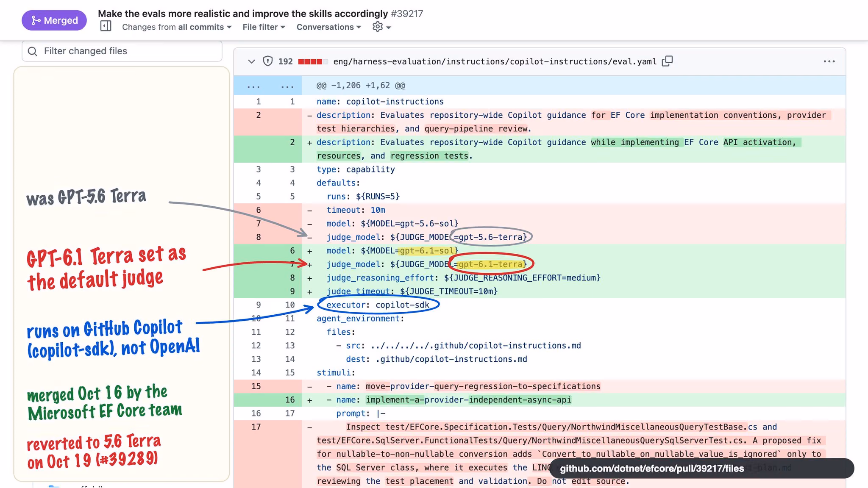Screen dimensions: 868x488
Task: Expand hidden lines above the hunk header
Action: coord(267,86)
